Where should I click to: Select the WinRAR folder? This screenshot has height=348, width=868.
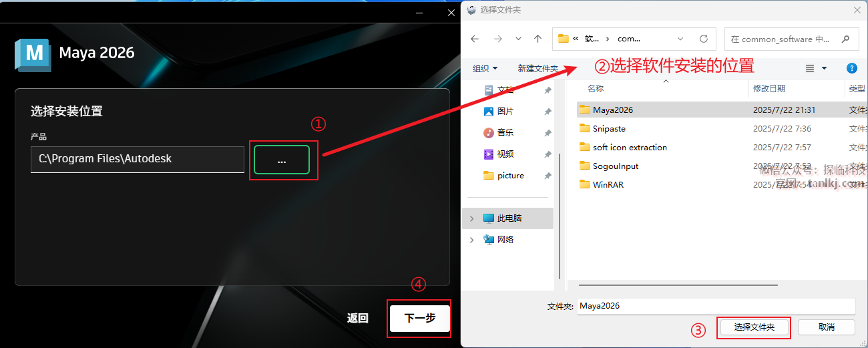pyautogui.click(x=721, y=184)
